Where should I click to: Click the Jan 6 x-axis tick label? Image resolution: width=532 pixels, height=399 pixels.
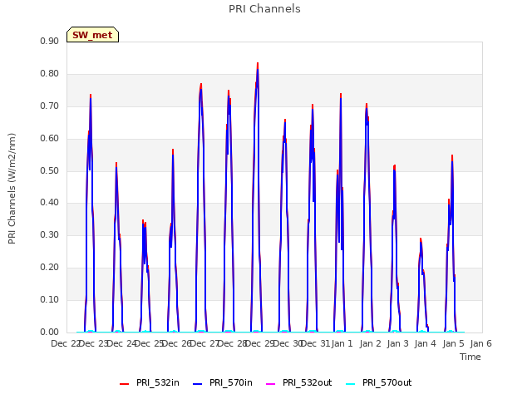(x=480, y=343)
